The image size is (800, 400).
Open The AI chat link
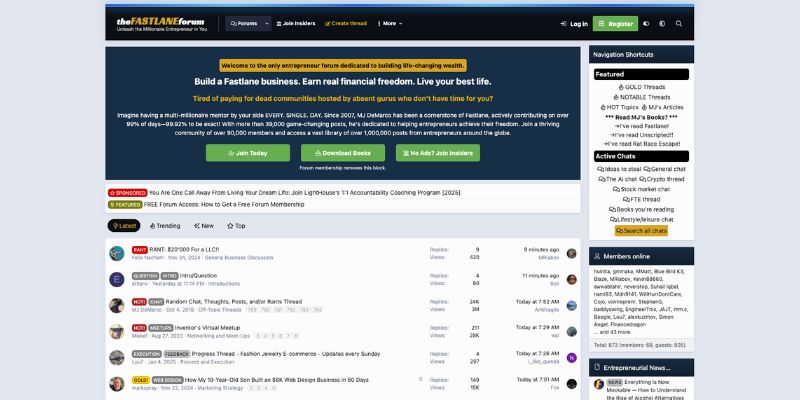618,179
